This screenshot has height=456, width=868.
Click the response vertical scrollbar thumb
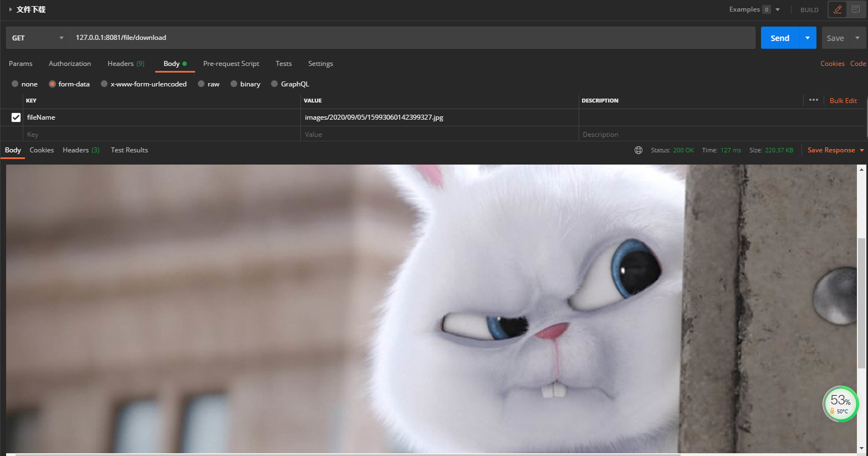pyautogui.click(x=861, y=303)
